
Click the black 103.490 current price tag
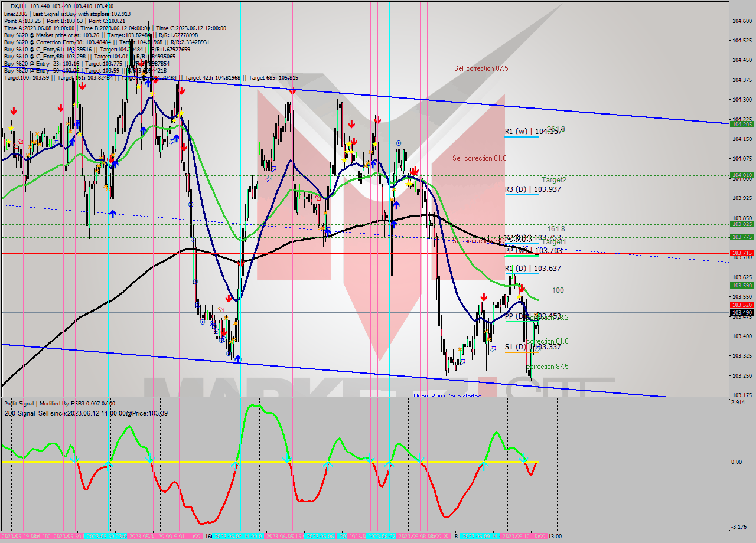point(742,312)
